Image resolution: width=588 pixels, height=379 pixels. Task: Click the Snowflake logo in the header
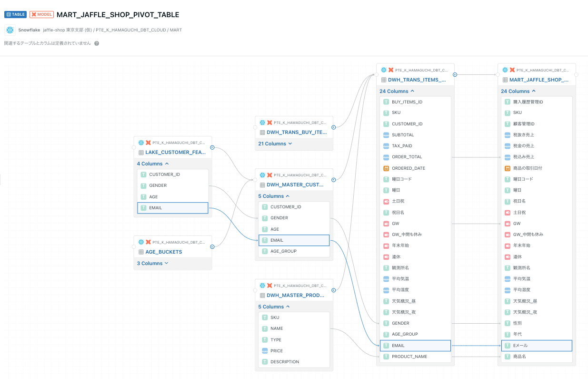tap(10, 30)
